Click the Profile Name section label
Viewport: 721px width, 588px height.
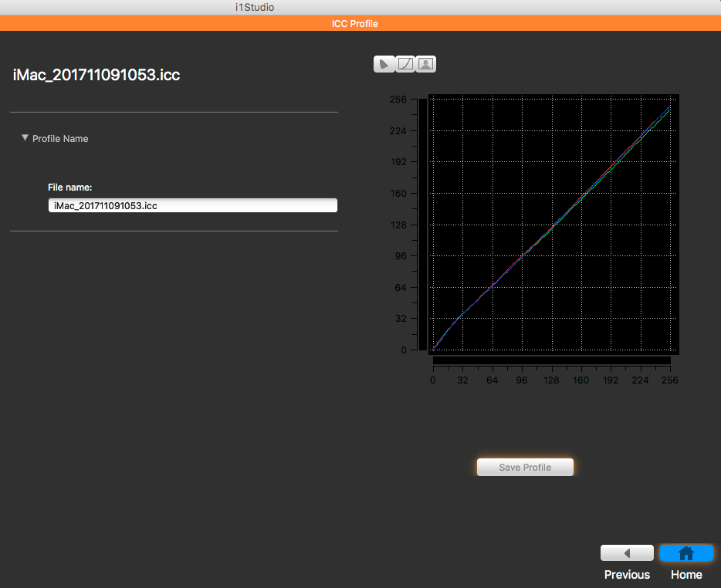tap(60, 139)
